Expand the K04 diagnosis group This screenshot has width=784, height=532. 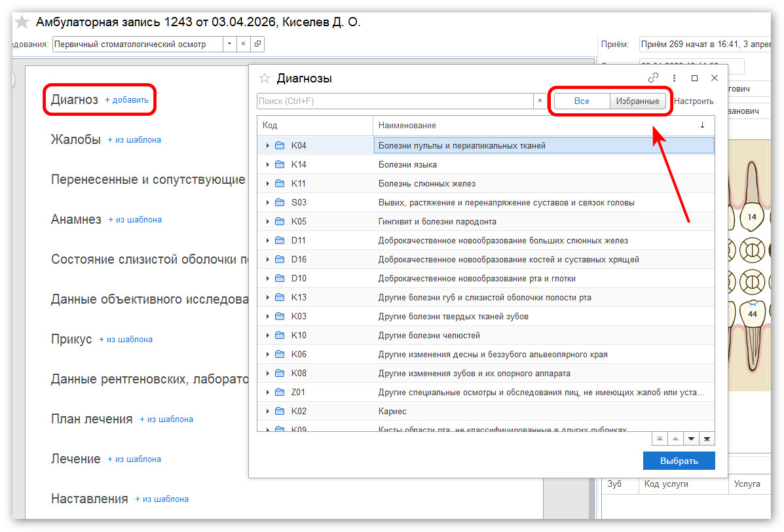268,145
